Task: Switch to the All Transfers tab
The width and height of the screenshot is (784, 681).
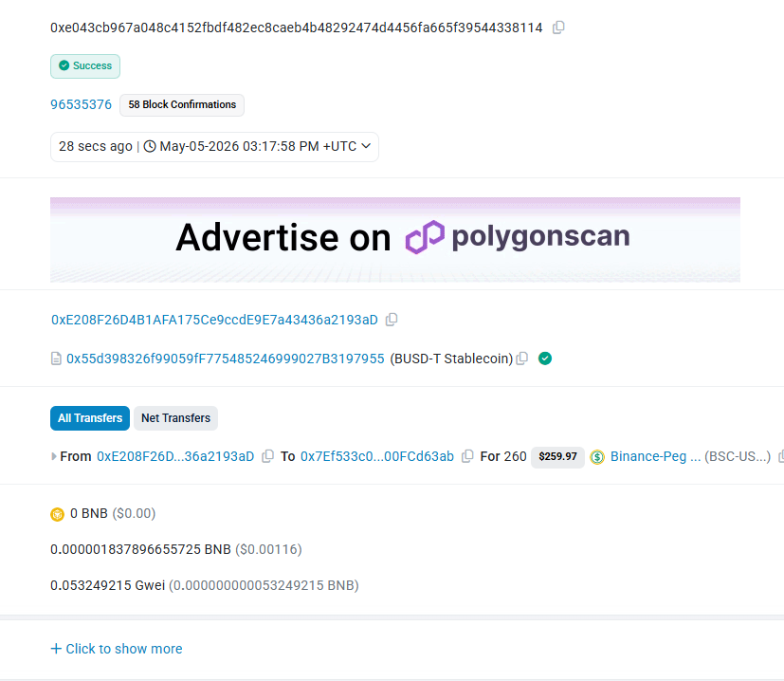Action: pyautogui.click(x=90, y=418)
